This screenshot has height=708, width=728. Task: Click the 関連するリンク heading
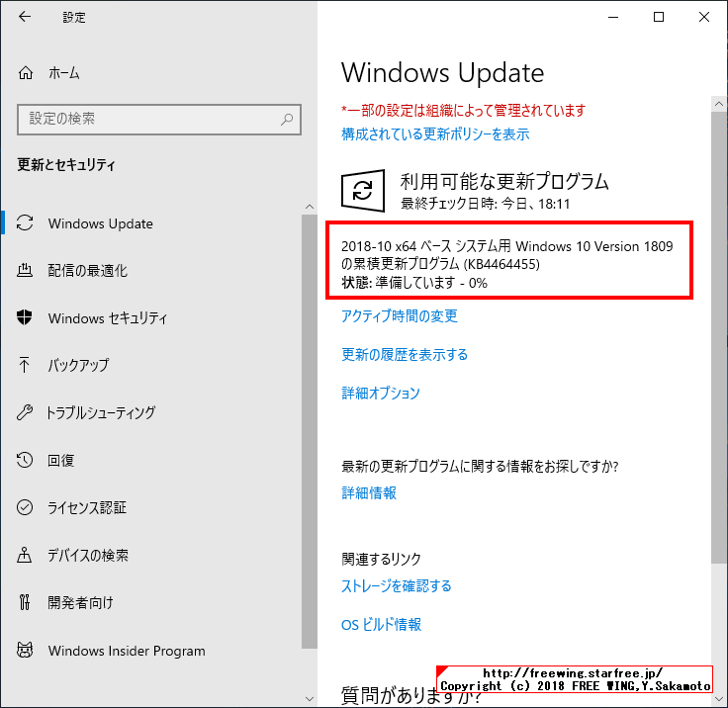coord(381,559)
